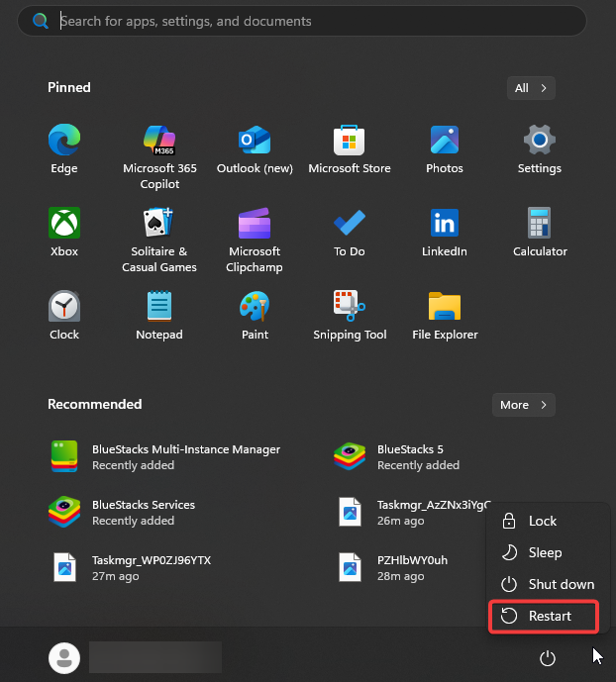The height and width of the screenshot is (682, 616).
Task: Open the Edge browser
Action: (x=64, y=149)
